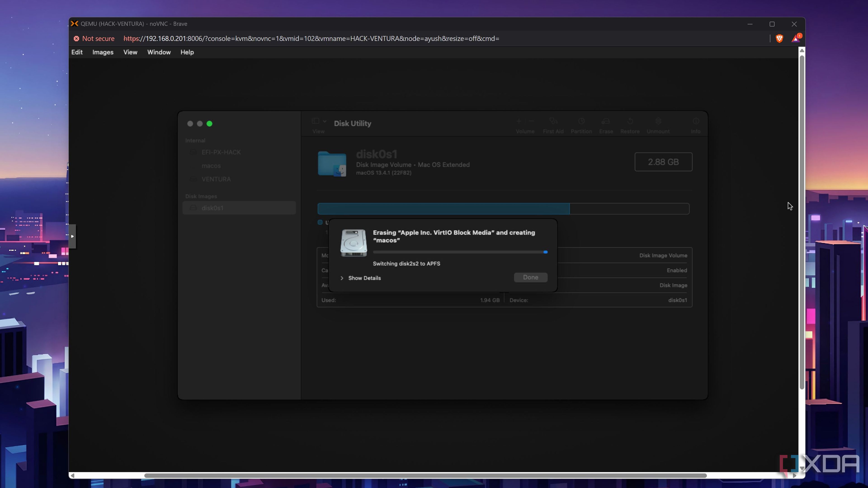Open the View menu in the menu bar

pos(130,52)
